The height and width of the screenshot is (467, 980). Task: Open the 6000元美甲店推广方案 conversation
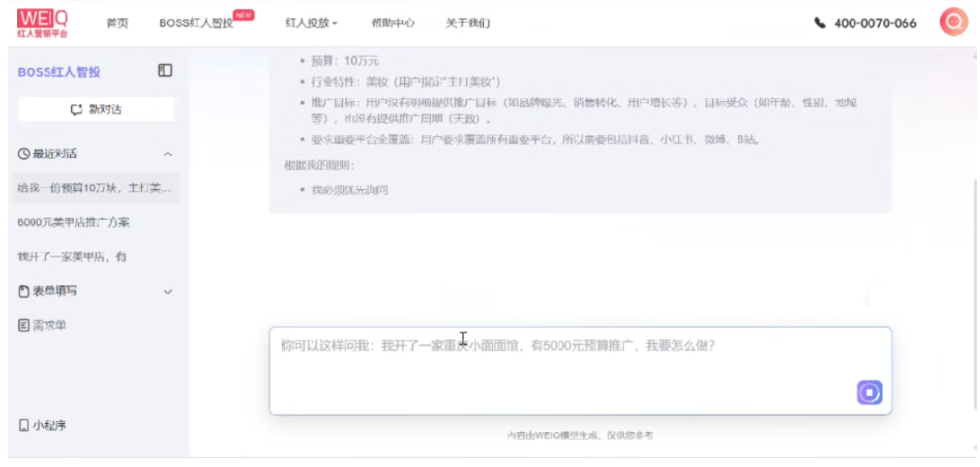[73, 222]
